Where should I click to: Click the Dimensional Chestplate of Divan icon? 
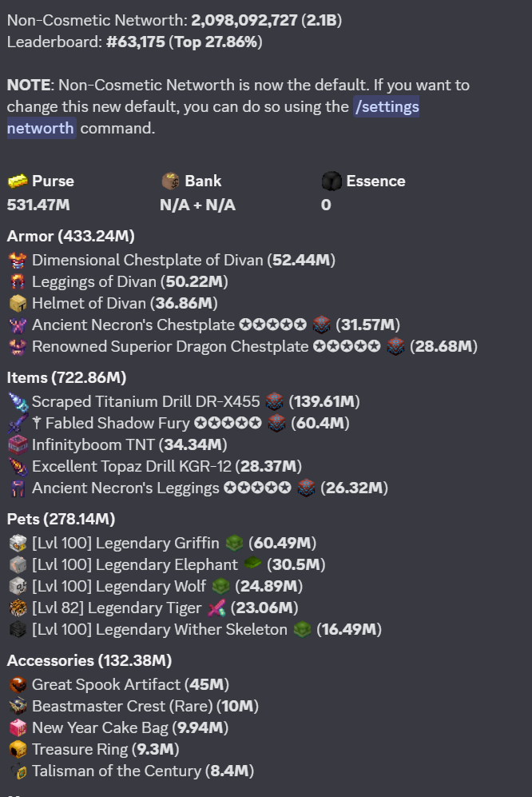tap(18, 261)
